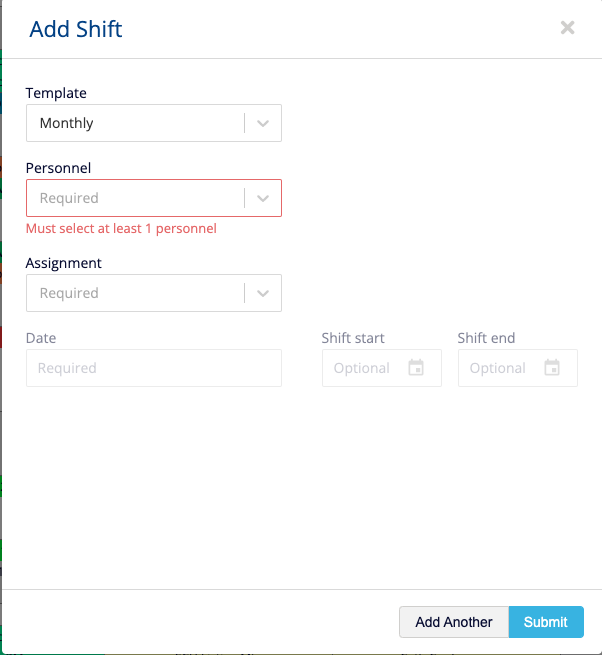
Task: Select the Monthly template value
Action: tap(66, 123)
